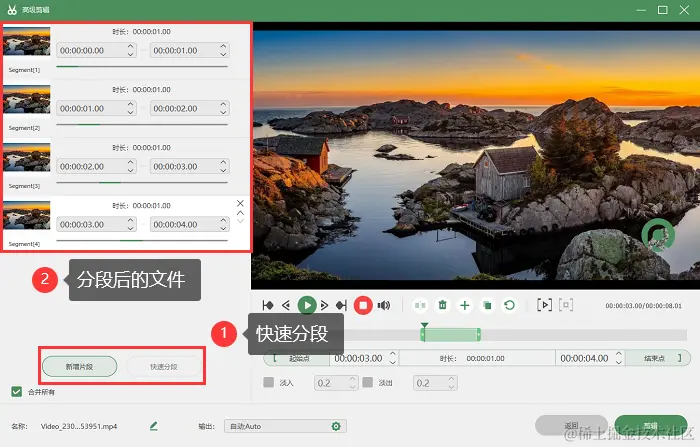Adjust the 淡入 0.2 stepper arrows

point(352,383)
